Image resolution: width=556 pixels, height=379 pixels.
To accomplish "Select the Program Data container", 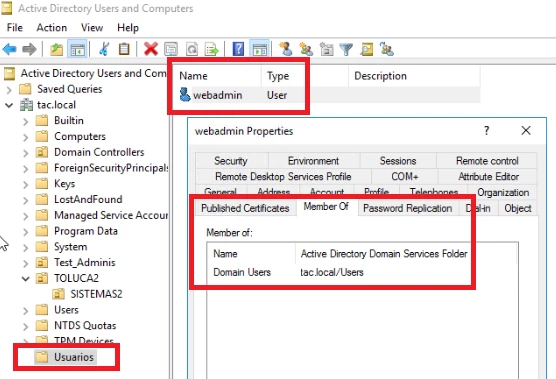I will tap(86, 231).
